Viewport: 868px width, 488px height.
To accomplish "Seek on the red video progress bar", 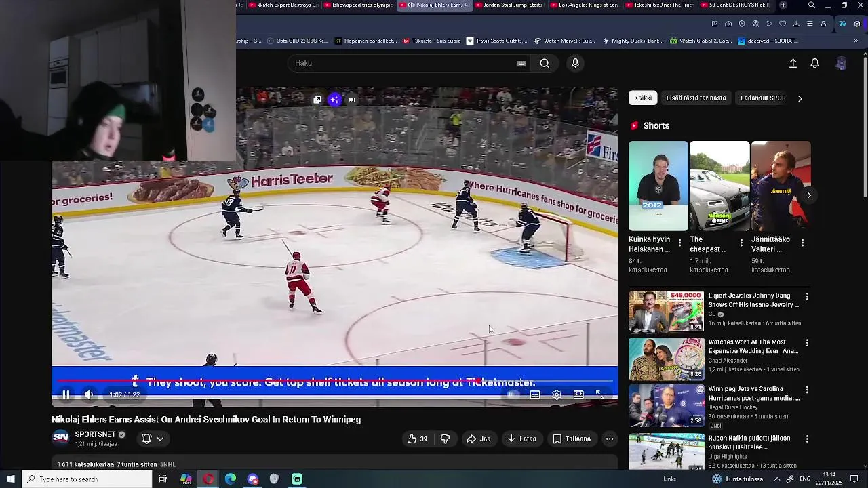I will pos(335,381).
